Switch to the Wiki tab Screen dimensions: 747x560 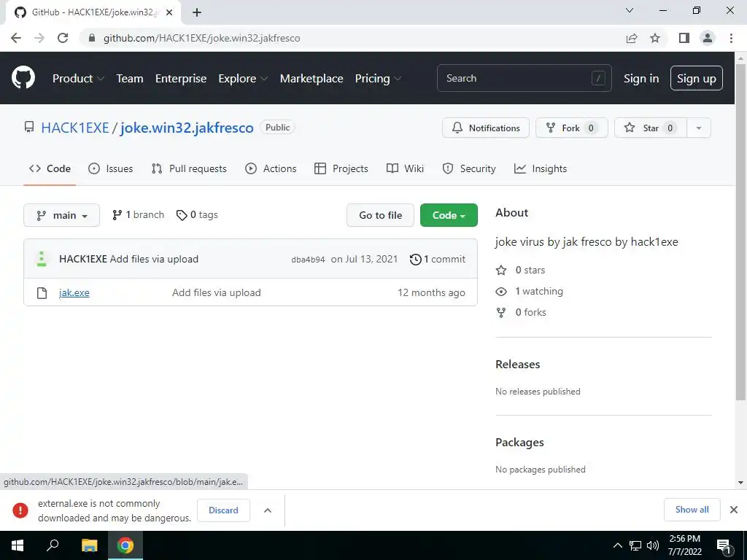tap(405, 168)
